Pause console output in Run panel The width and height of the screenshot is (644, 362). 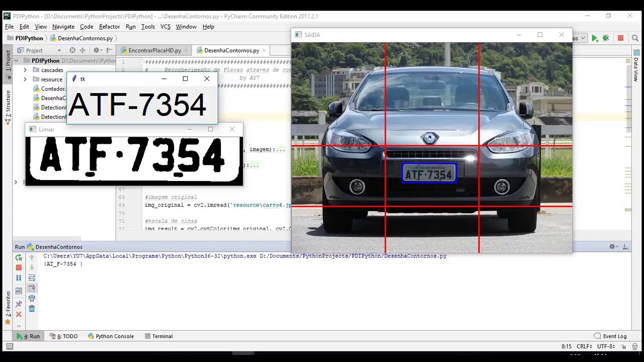point(19,277)
